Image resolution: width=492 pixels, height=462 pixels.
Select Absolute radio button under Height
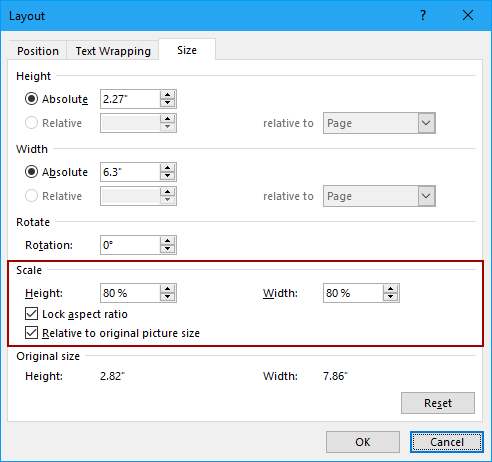pos(31,99)
